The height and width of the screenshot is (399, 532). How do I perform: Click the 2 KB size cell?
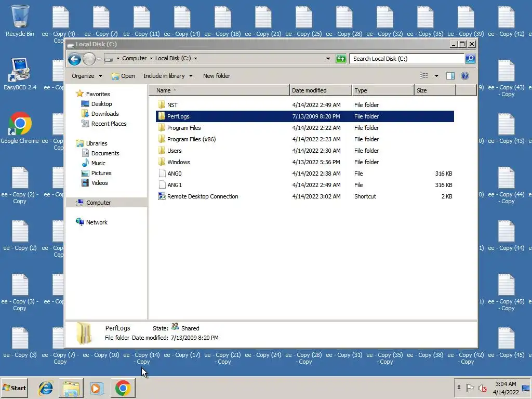pyautogui.click(x=446, y=196)
